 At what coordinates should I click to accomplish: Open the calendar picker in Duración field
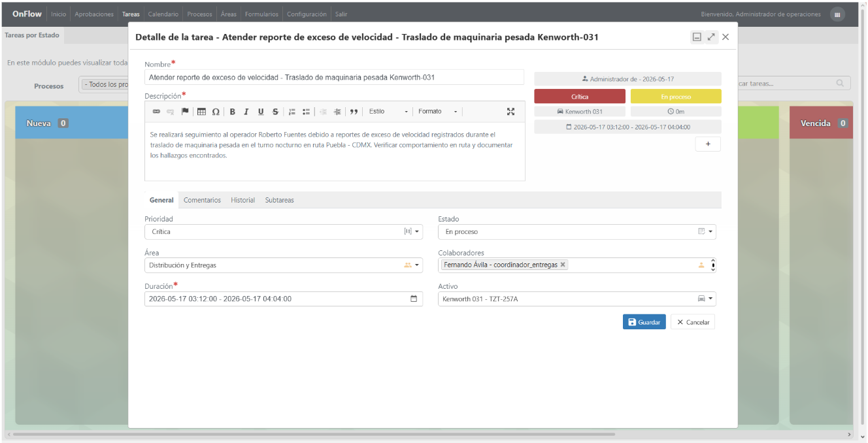[414, 299]
